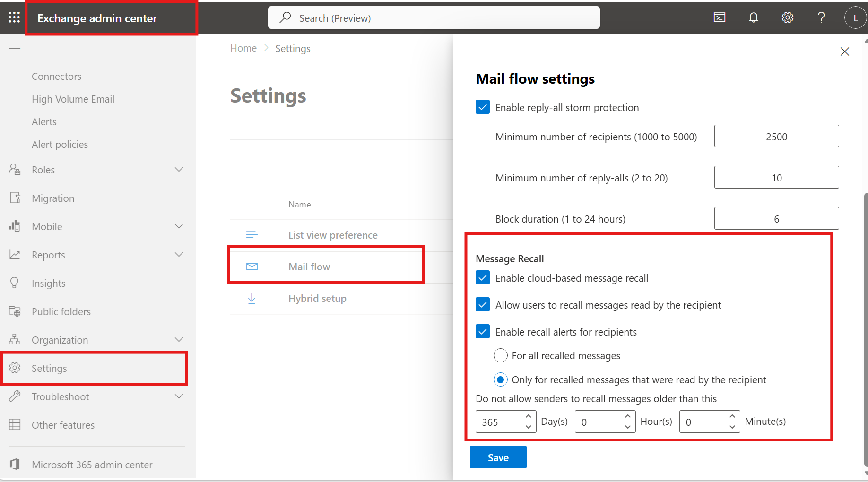868x482 pixels.
Task: Click the Organization hierarchy icon
Action: point(15,339)
